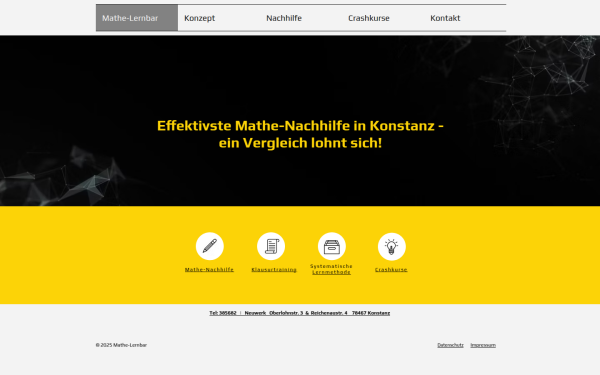
Task: Open the Mathe-Lernbar navigation tab
Action: click(137, 18)
